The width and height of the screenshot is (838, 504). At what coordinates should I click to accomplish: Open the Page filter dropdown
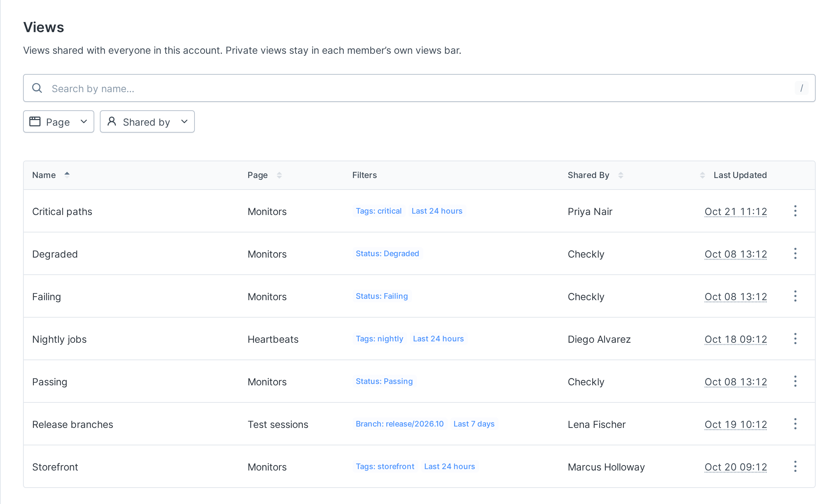point(59,121)
